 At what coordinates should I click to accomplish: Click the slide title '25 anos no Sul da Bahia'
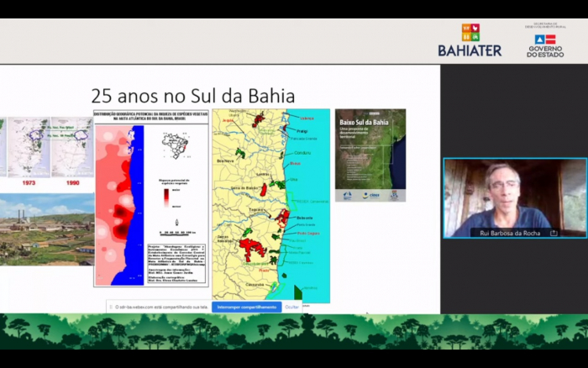coord(192,96)
